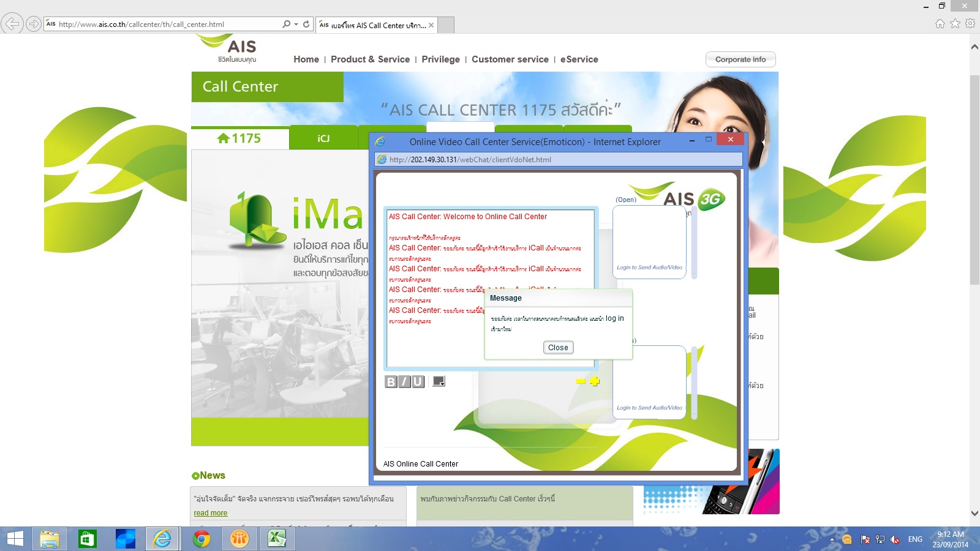
Task: Toggle underline formatting in chat toolbar
Action: coord(418,382)
